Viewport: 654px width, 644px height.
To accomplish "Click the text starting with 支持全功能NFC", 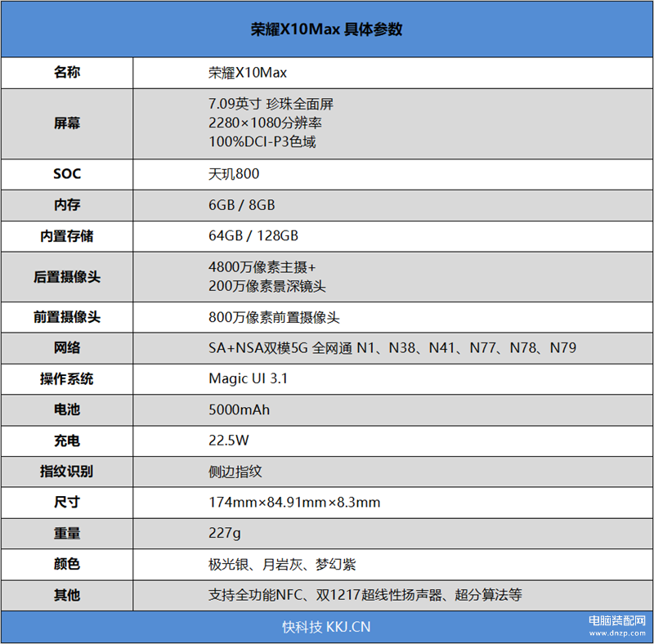I will coord(365,595).
